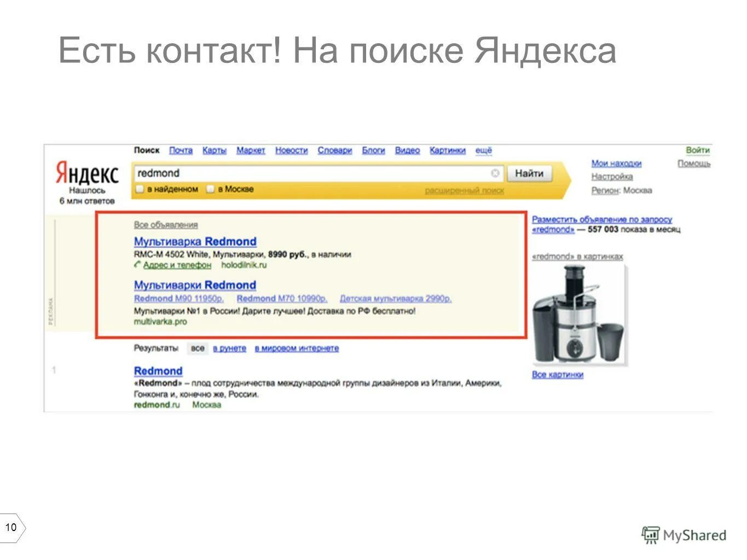Open Redmond M70 10990р. quick link
The image size is (747, 560).
point(282,299)
